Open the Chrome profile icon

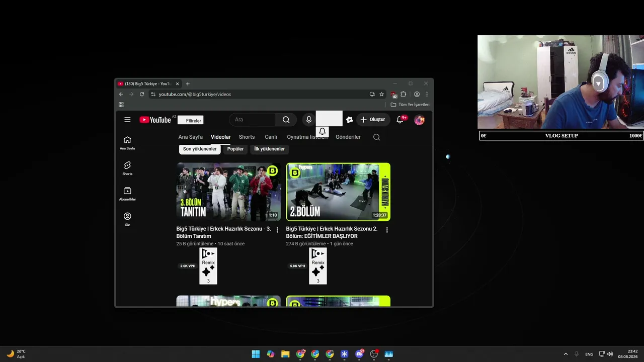coord(417,94)
